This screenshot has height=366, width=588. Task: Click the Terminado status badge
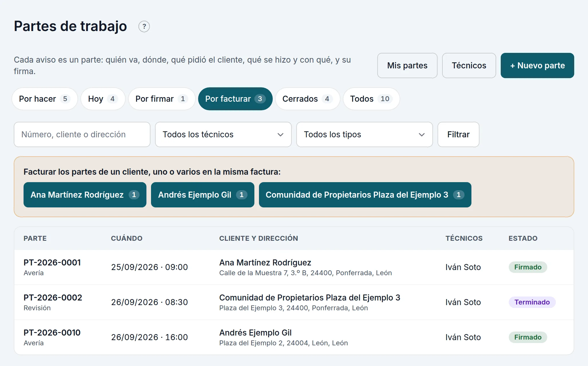pyautogui.click(x=532, y=302)
